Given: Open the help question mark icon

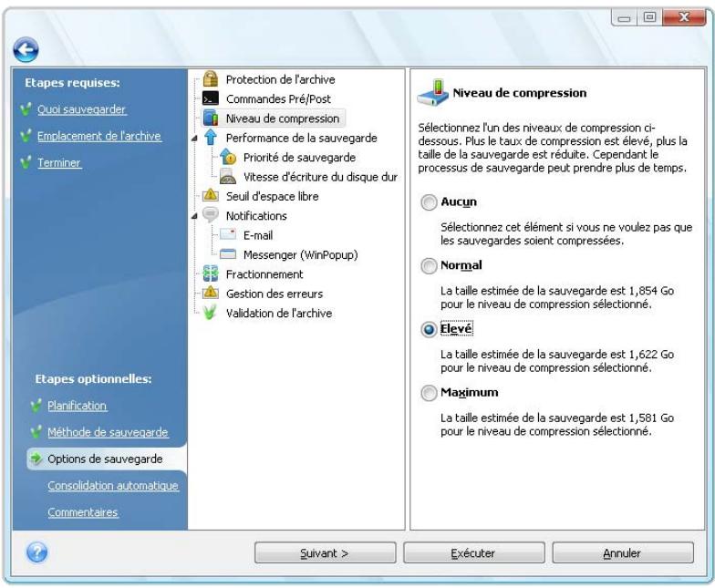Looking at the screenshot, I should pos(36,552).
